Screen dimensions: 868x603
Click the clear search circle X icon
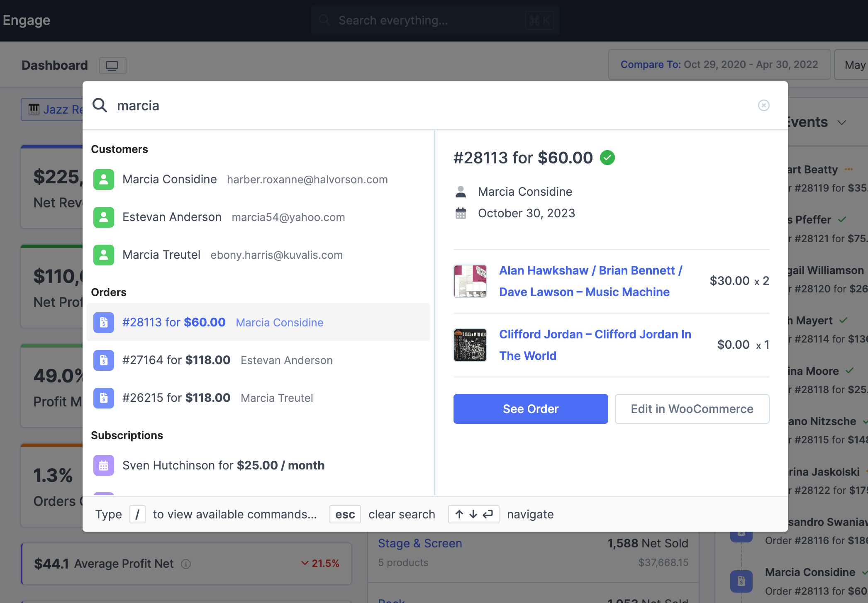click(x=763, y=105)
